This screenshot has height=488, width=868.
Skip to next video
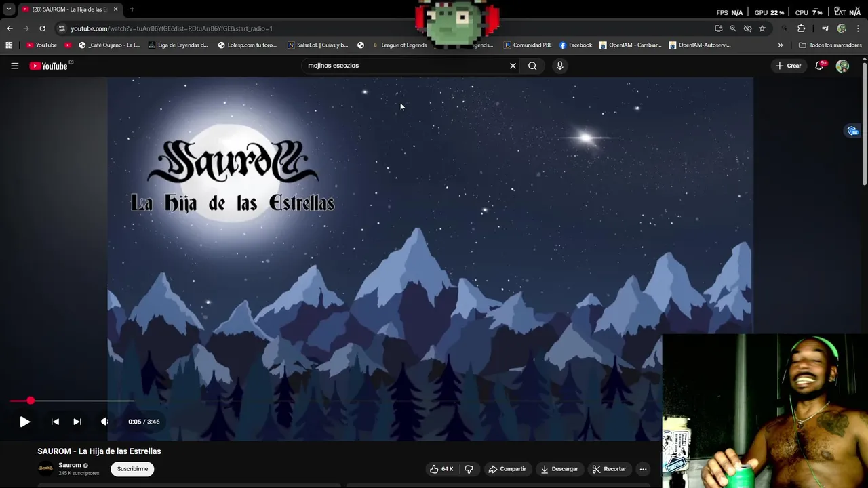click(x=77, y=422)
